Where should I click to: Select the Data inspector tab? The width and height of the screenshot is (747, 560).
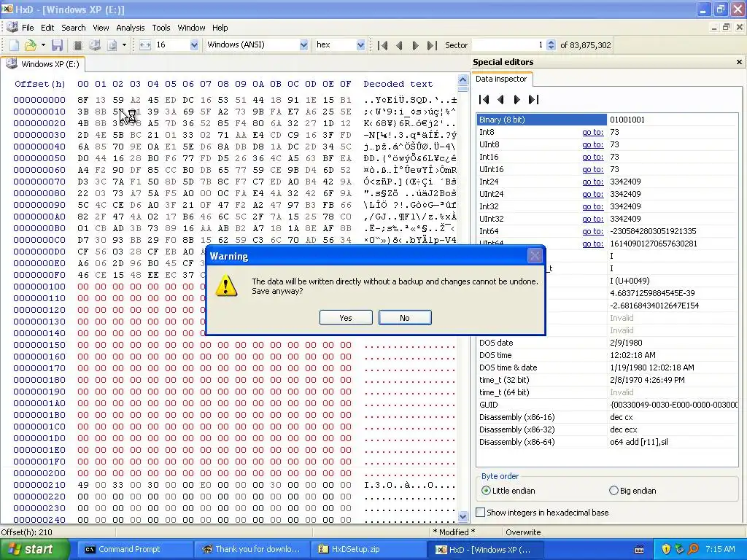coord(501,79)
